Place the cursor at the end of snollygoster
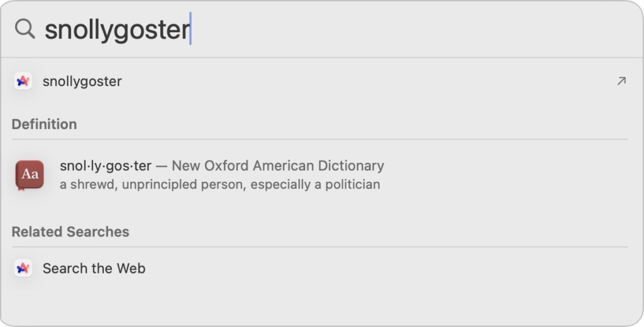The width and height of the screenshot is (644, 327). tap(190, 30)
